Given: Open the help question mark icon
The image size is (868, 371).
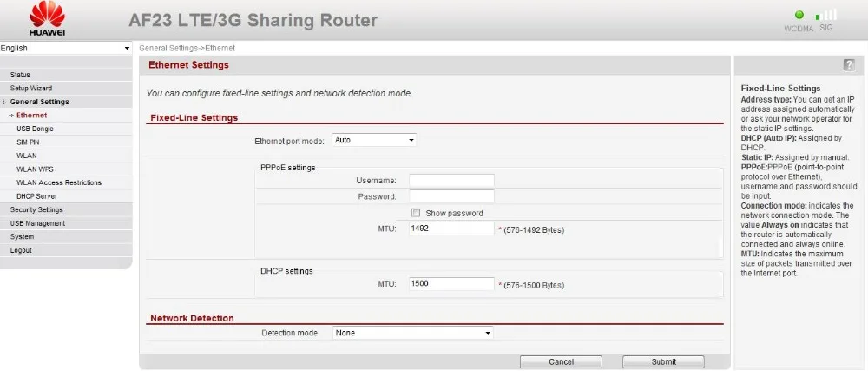Looking at the screenshot, I should click(849, 65).
